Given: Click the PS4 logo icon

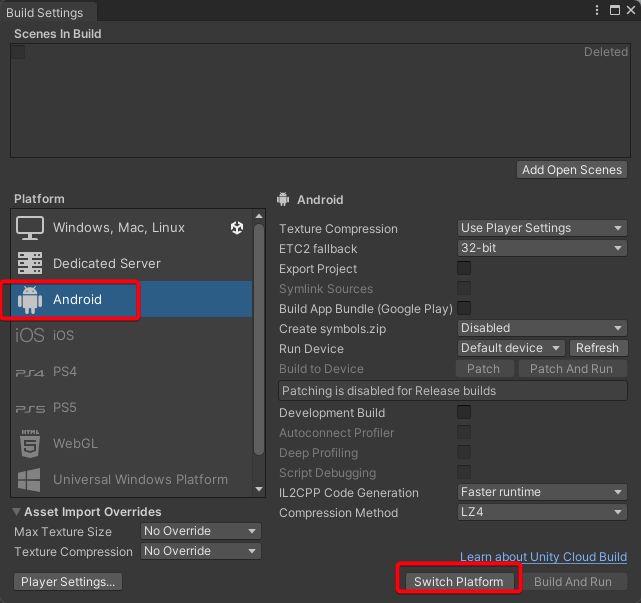Looking at the screenshot, I should tap(30, 372).
